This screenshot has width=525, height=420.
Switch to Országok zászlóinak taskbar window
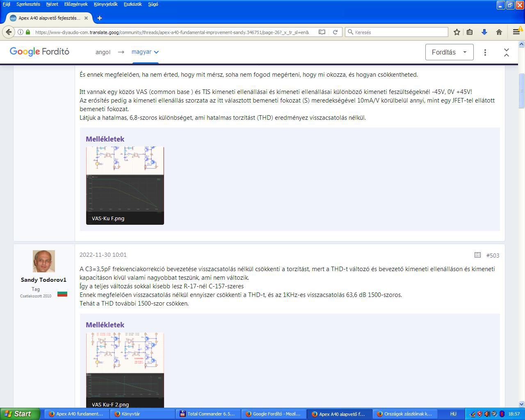[x=404, y=414]
